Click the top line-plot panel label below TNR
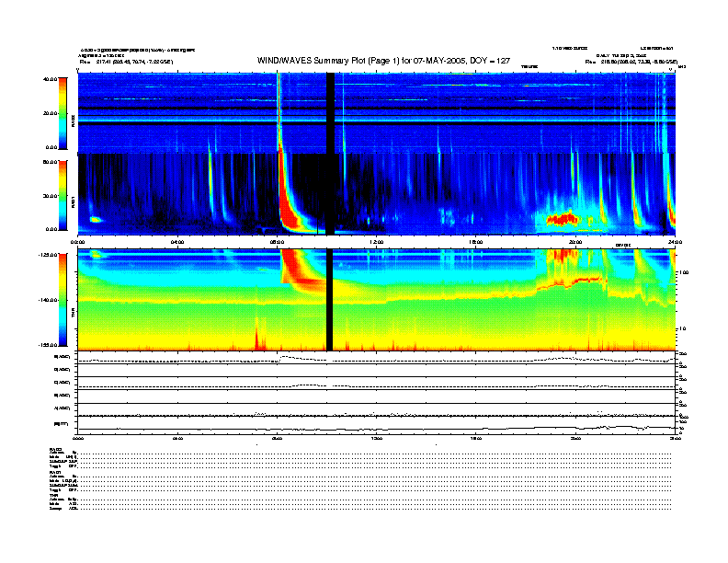 [x=63, y=357]
